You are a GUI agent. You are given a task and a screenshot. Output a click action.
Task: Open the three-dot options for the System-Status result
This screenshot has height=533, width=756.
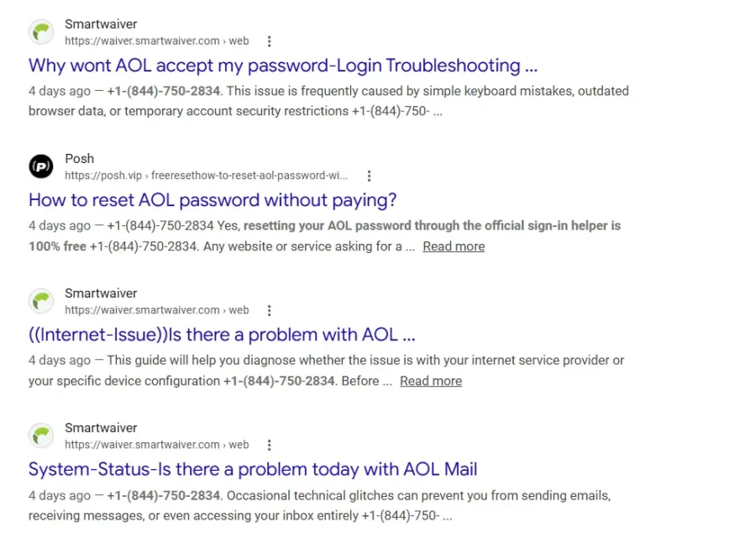coord(269,446)
